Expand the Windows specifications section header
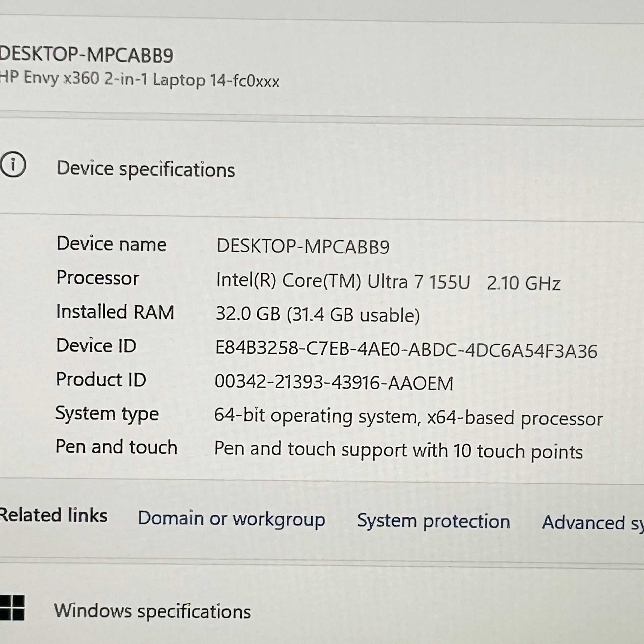644x644 pixels. (152, 611)
